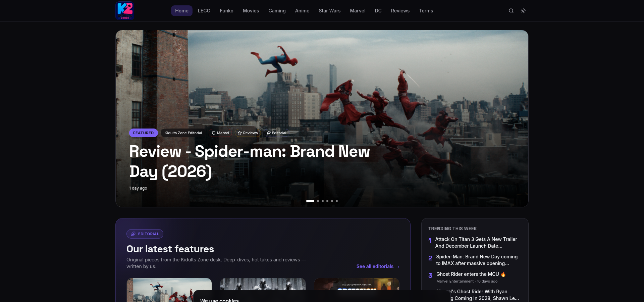The image size is (644, 302).
Task: Click the '1 day ago' timestamp on hero
Action: [x=138, y=188]
